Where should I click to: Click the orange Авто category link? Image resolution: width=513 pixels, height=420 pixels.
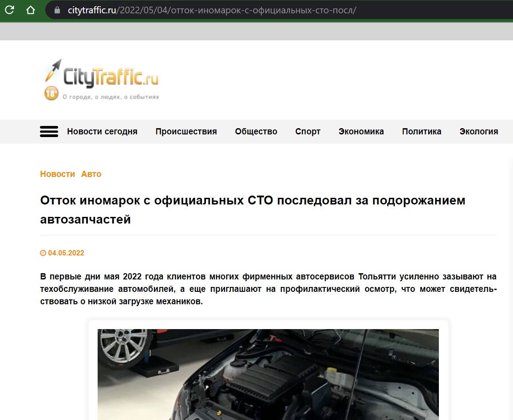pyautogui.click(x=91, y=174)
